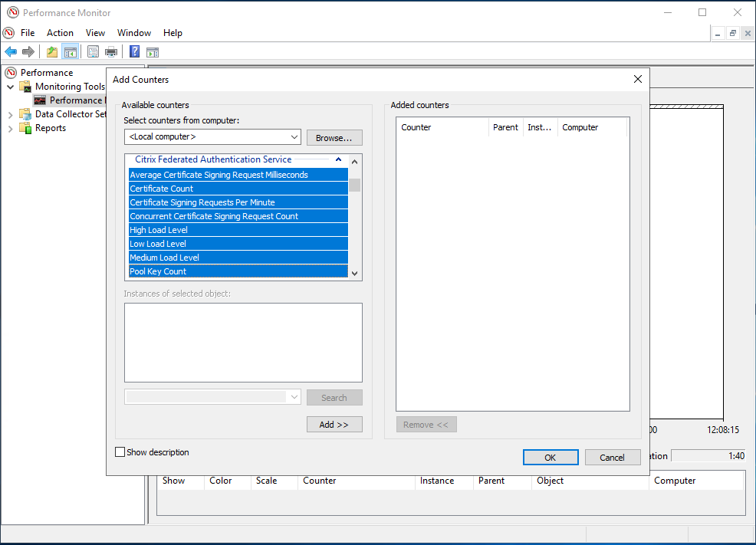Enable the Show description checkbox
The height and width of the screenshot is (545, 756).
pos(120,452)
